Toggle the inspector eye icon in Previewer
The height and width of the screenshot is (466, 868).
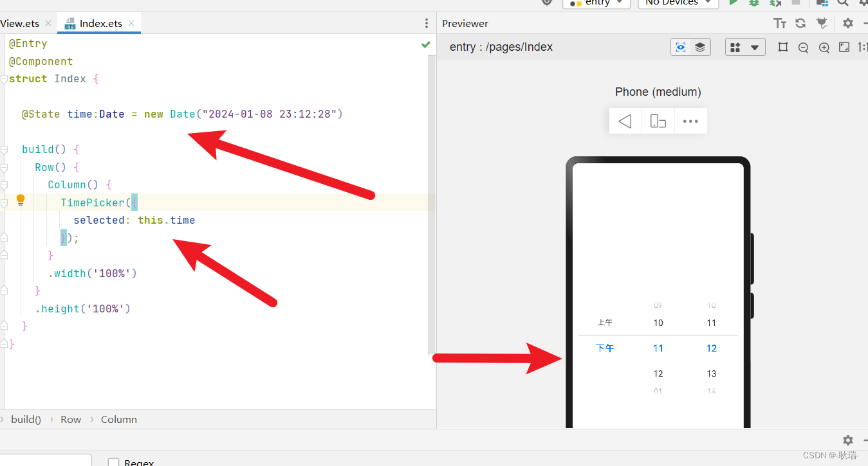click(x=681, y=47)
